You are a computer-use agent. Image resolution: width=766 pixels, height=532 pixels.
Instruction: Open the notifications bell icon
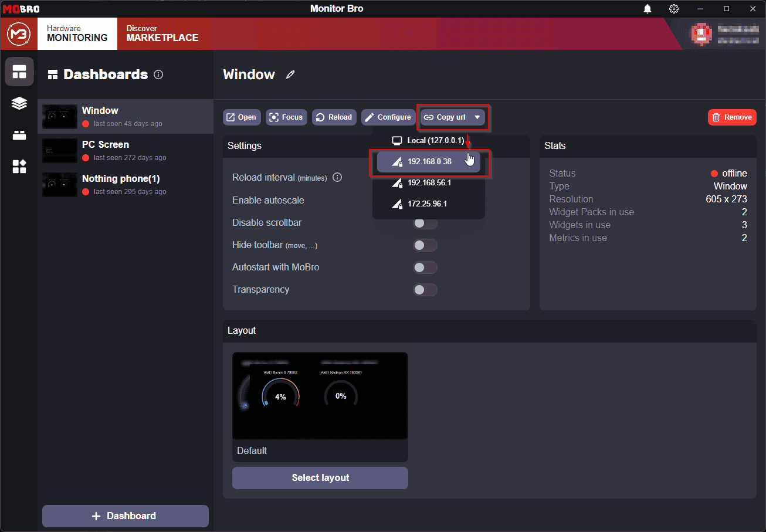tap(648, 9)
